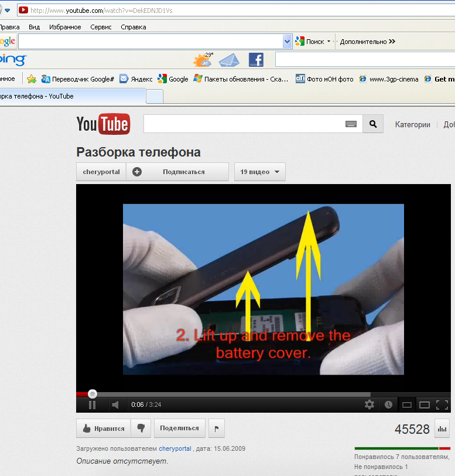Click the dislike thumbs-down button
The image size is (455, 476).
141,429
